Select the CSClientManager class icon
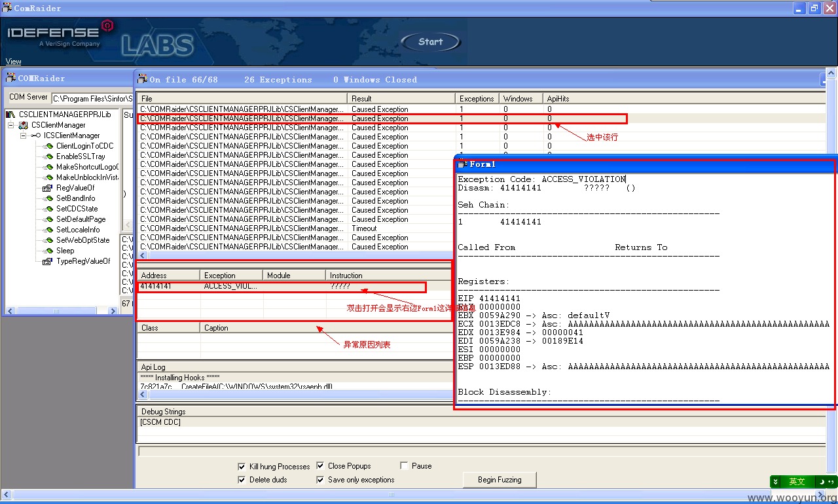Viewport: 838px width, 504px height. [24, 125]
